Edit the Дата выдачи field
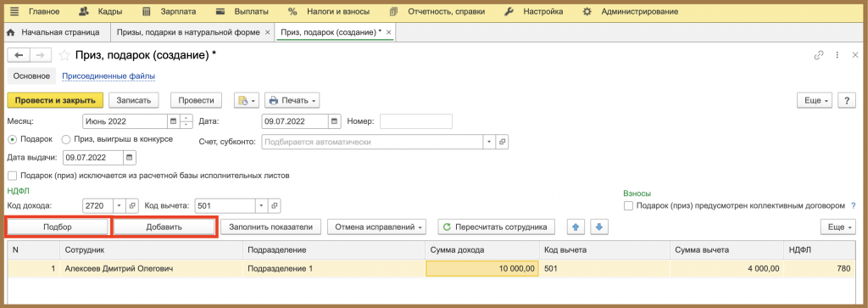Image resolution: width=868 pixels, height=308 pixels. pyautogui.click(x=93, y=158)
